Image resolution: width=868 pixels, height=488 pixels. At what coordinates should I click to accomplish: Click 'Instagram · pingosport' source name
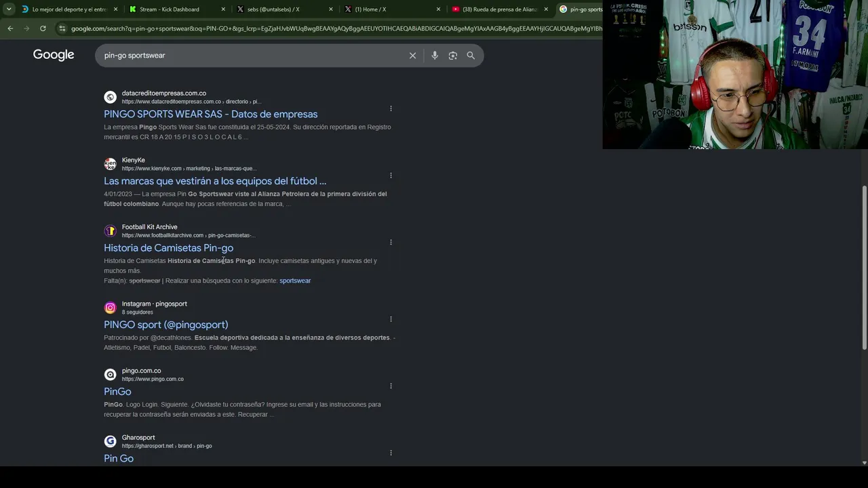coord(155,304)
